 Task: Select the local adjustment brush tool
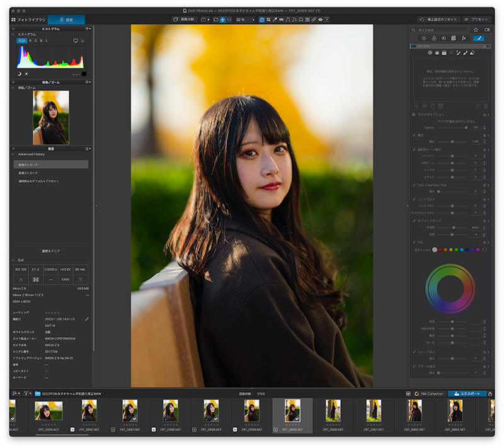(466, 53)
